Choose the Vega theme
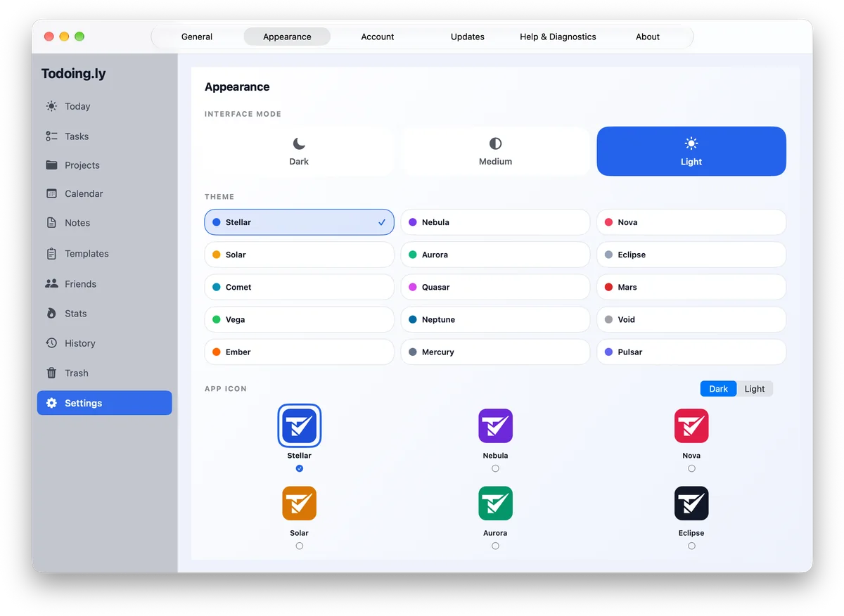 pyautogui.click(x=299, y=319)
